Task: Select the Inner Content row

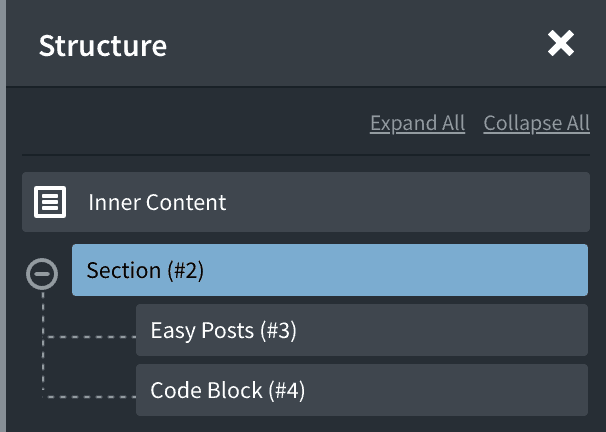Action: 306,202
